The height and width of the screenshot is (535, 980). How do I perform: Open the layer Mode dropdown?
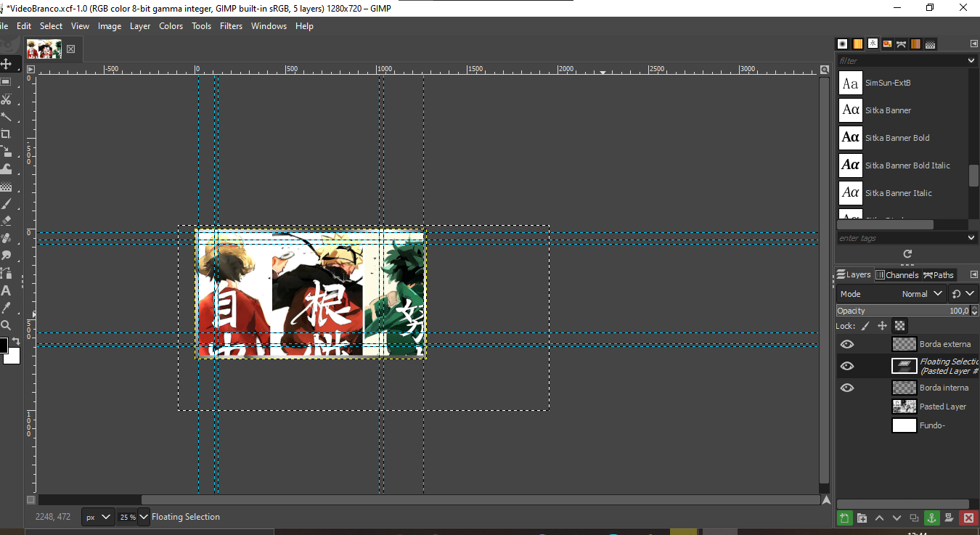(923, 294)
